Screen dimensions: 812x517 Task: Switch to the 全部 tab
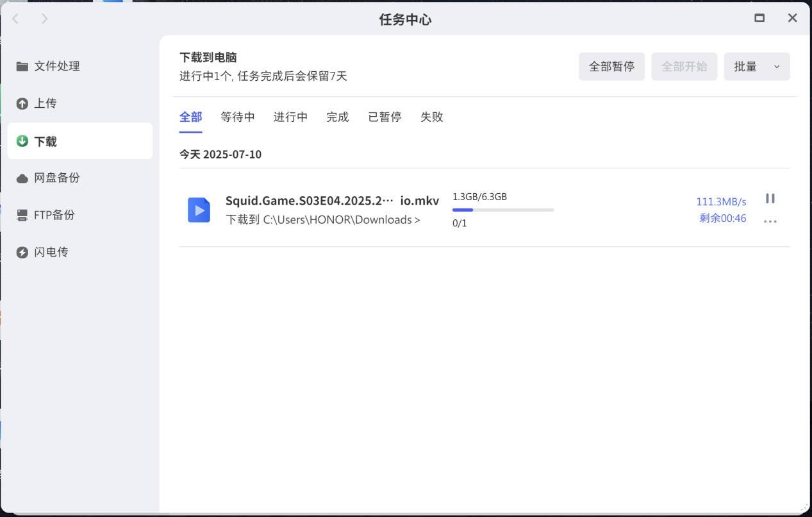click(191, 117)
